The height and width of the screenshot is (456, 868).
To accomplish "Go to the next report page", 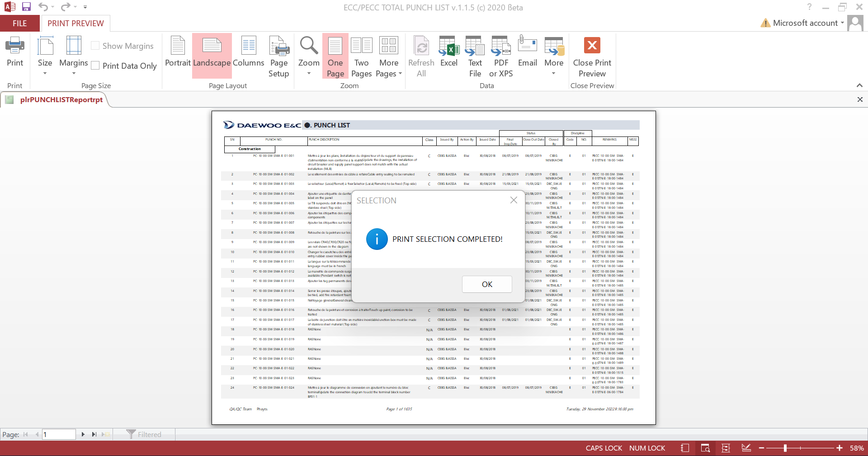I will (83, 434).
